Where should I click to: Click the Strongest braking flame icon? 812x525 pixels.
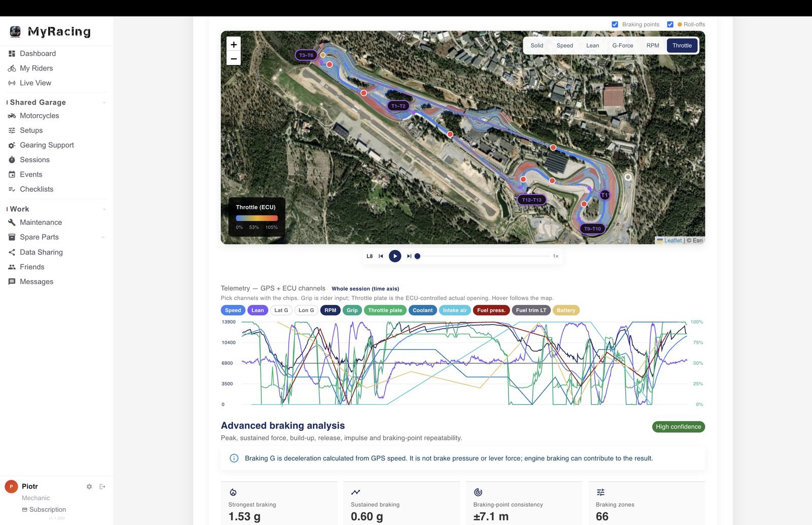[233, 492]
